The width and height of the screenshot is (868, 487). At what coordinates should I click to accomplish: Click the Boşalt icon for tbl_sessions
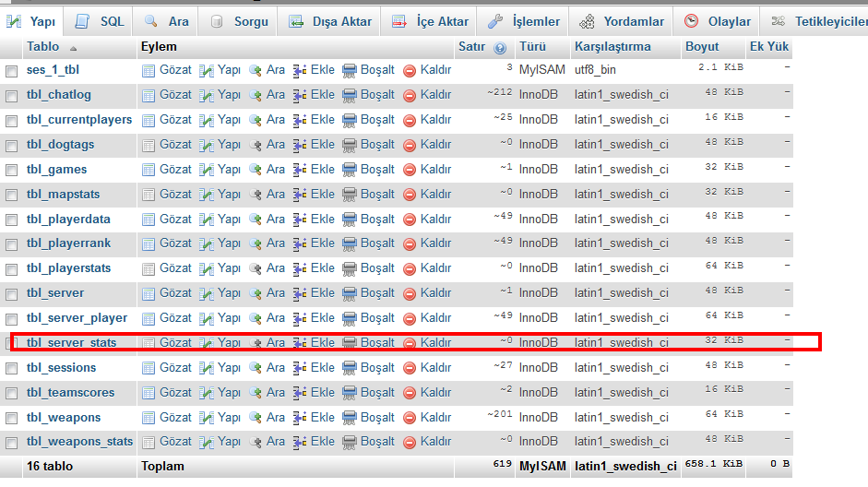[350, 368]
